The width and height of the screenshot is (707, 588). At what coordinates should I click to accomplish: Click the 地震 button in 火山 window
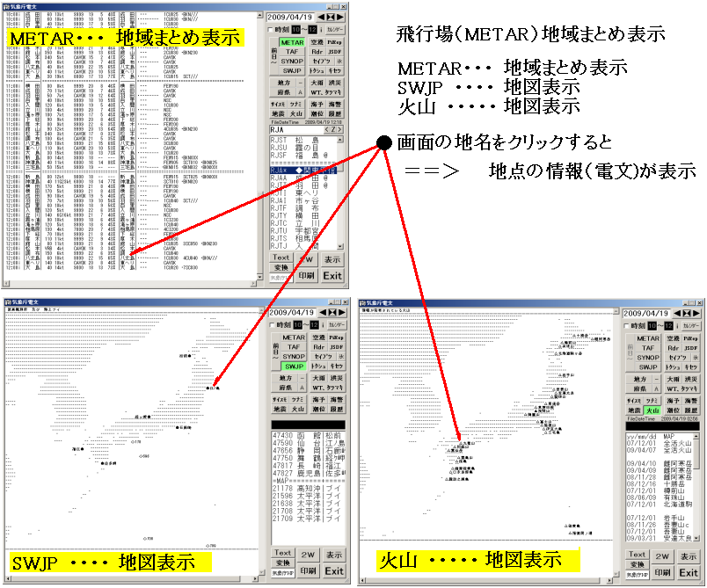point(634,410)
